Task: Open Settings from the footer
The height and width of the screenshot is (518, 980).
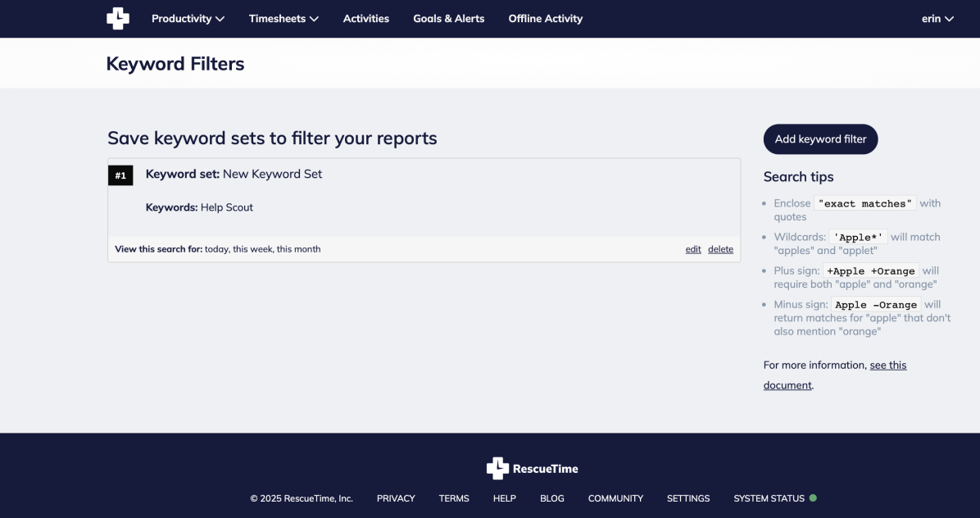Action: tap(688, 498)
